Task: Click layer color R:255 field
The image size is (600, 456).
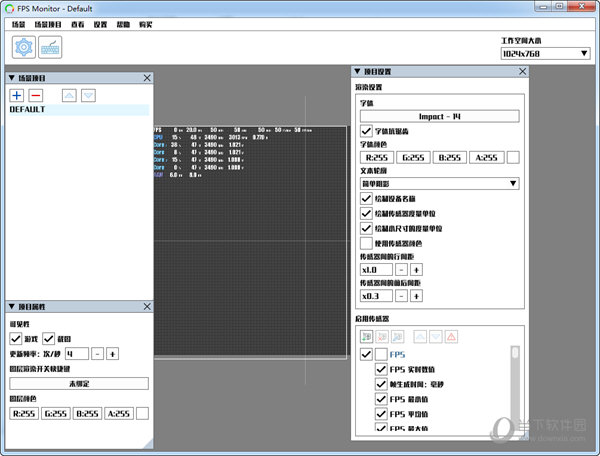Action: pyautogui.click(x=24, y=414)
